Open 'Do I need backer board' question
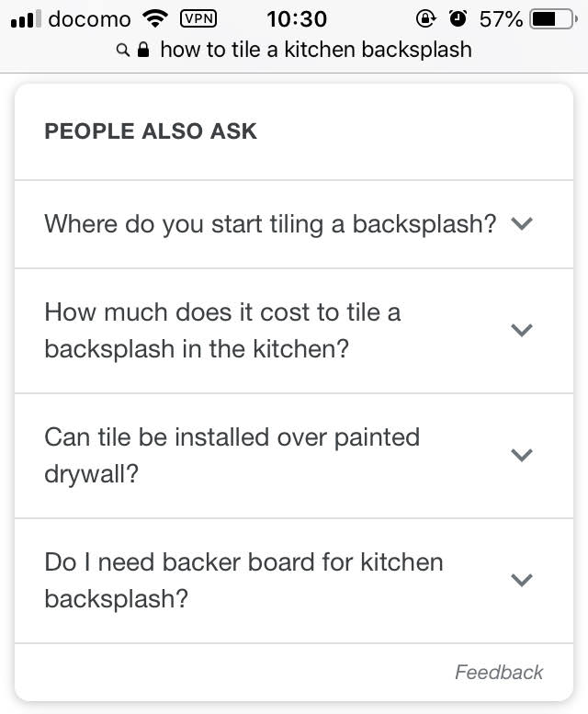This screenshot has width=588, height=714. [x=294, y=581]
